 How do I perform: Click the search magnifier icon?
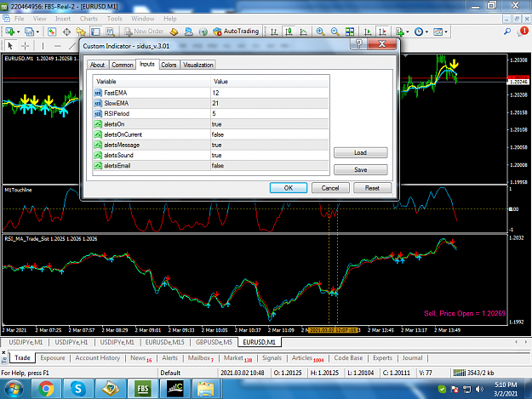[x=507, y=31]
